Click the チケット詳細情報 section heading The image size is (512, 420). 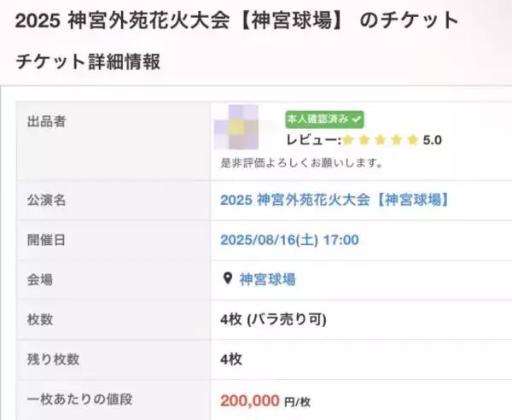88,61
